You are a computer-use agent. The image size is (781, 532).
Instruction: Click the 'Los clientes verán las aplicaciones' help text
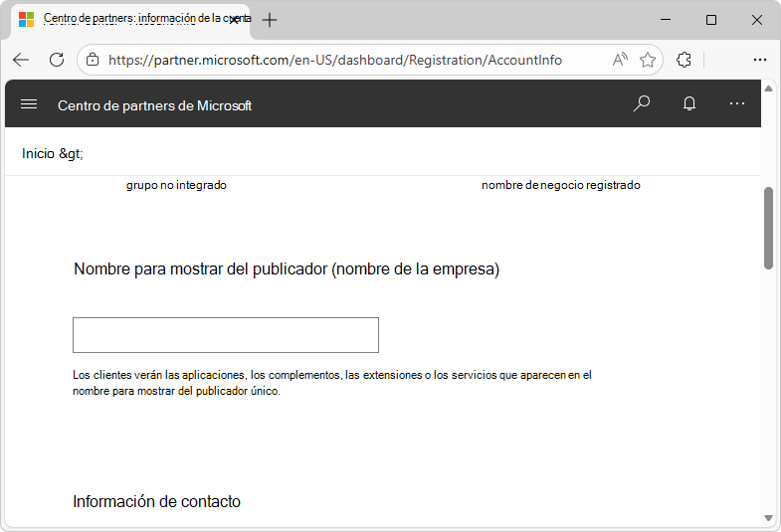point(332,383)
